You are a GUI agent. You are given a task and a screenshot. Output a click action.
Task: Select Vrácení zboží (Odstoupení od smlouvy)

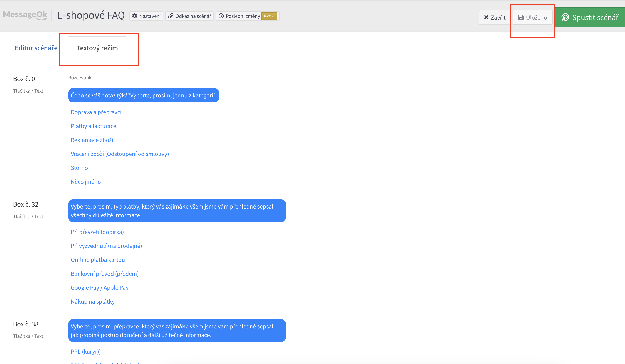[x=120, y=154]
